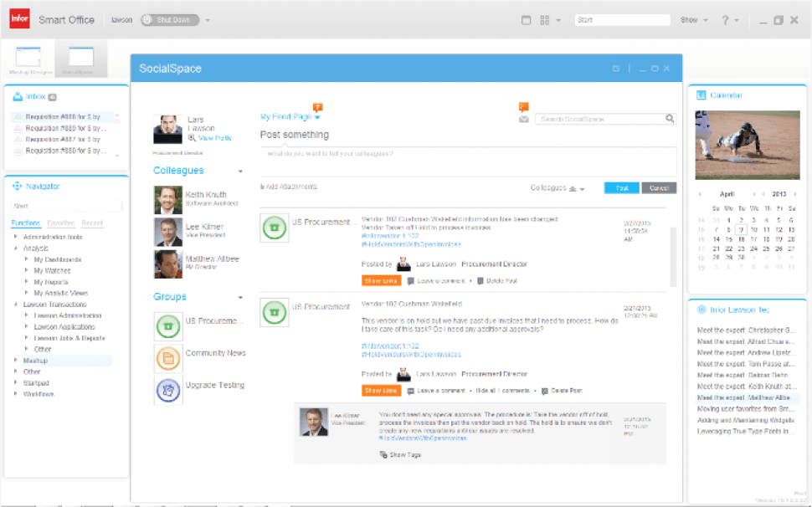Click Hide all 1 comments link
Screen dimensions: 812x507
point(503,391)
